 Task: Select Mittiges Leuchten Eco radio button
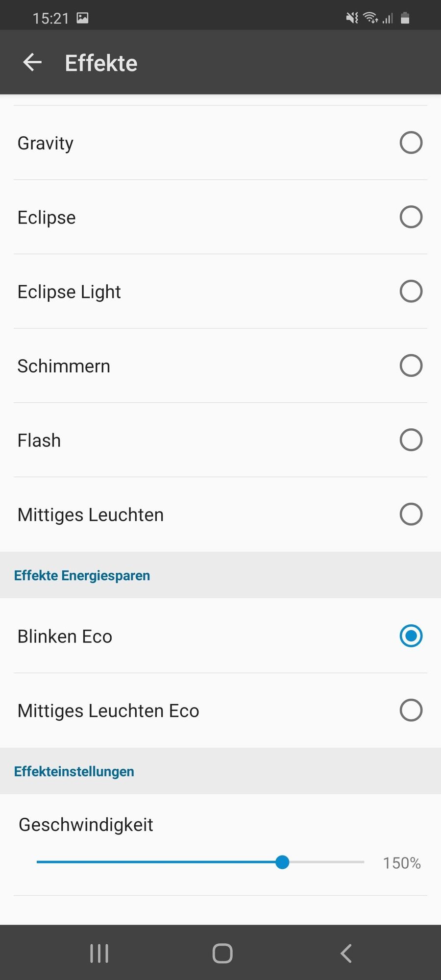point(411,710)
